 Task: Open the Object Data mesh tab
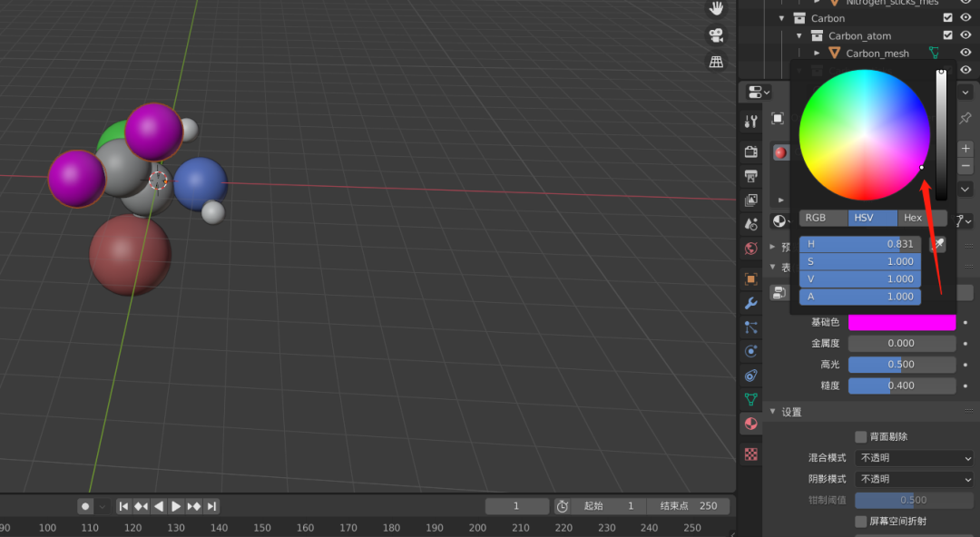(751, 399)
